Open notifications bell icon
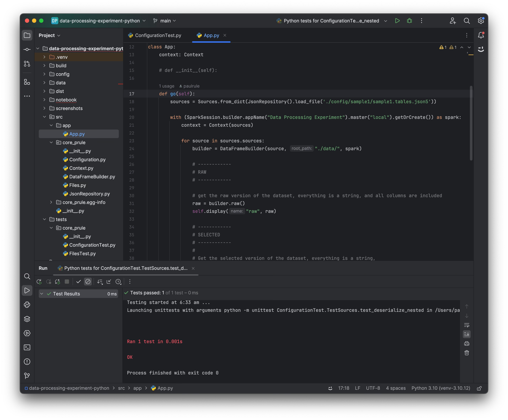 [481, 35]
